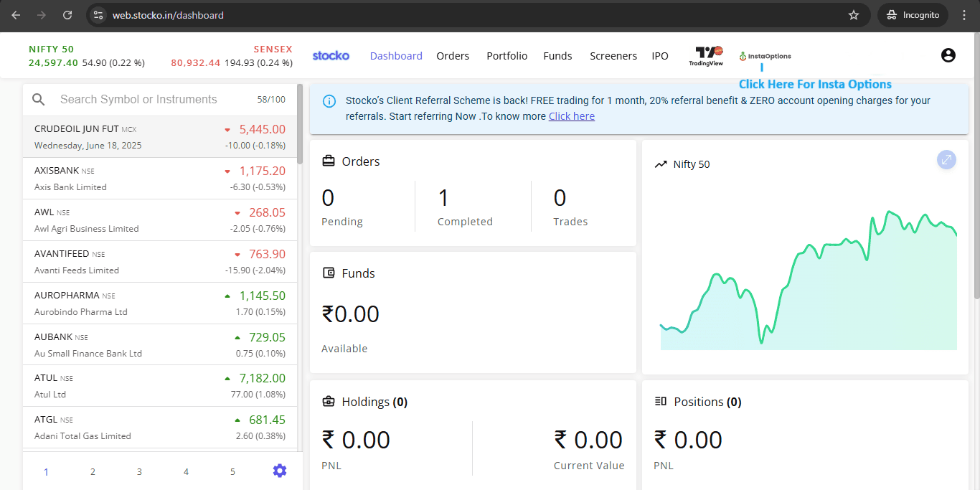Open the TradingView chart icon

709,56
